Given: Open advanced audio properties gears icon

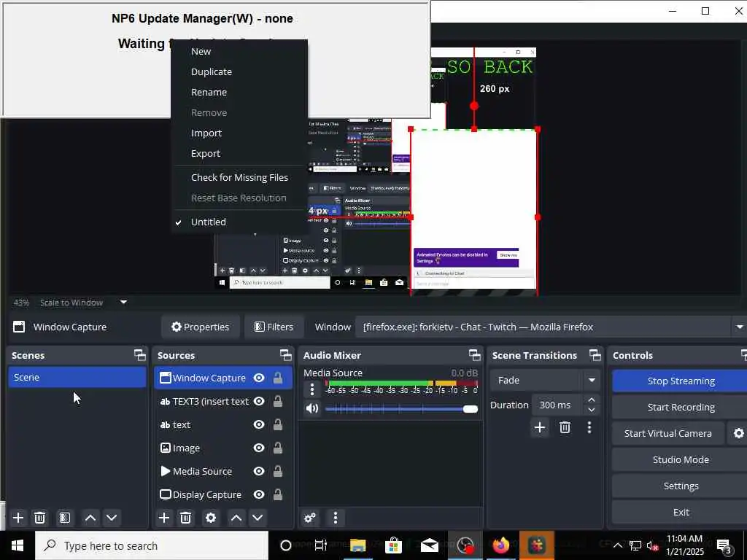Looking at the screenshot, I should point(310,518).
